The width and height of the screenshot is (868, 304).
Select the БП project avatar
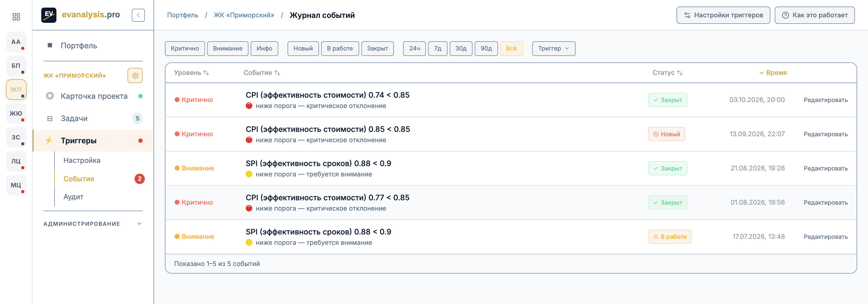(16, 65)
